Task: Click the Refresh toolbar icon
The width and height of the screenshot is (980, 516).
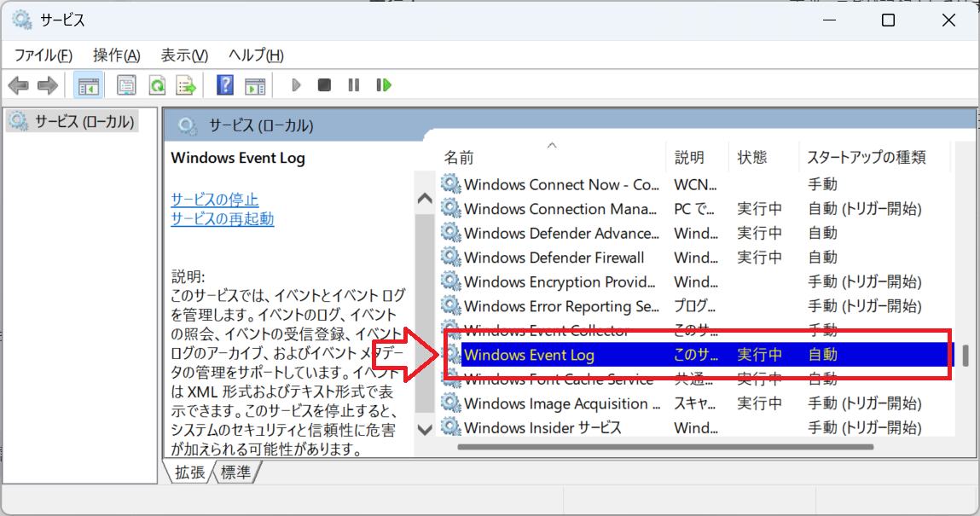Action: [157, 85]
